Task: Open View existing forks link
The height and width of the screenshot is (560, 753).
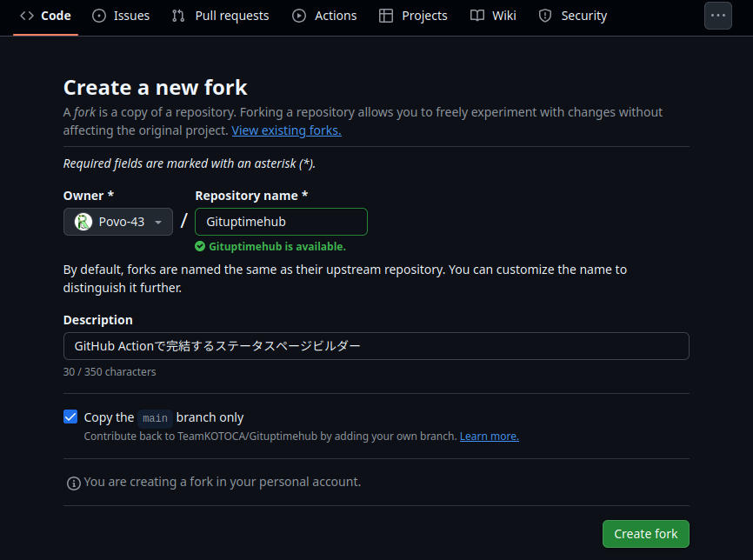Action: [x=286, y=130]
